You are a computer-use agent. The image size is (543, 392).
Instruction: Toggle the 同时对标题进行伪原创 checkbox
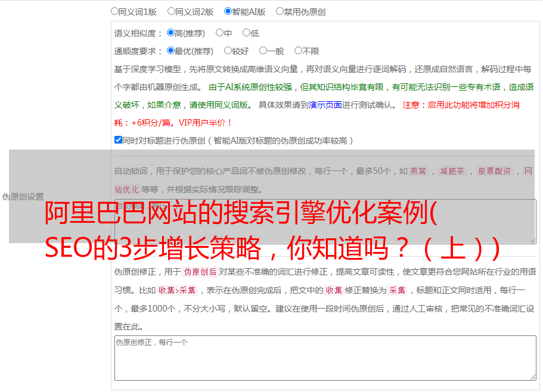coord(118,140)
